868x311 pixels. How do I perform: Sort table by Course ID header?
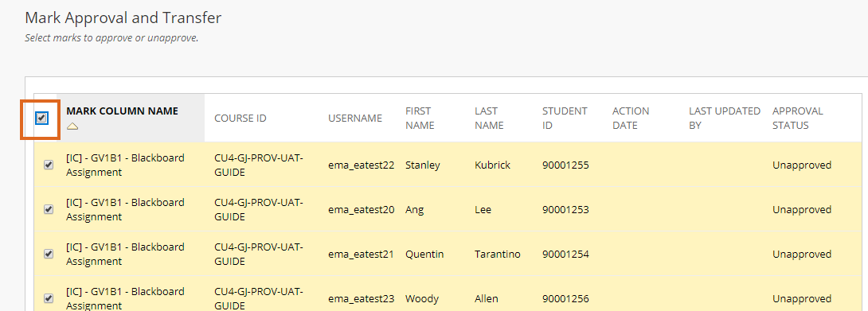point(240,119)
